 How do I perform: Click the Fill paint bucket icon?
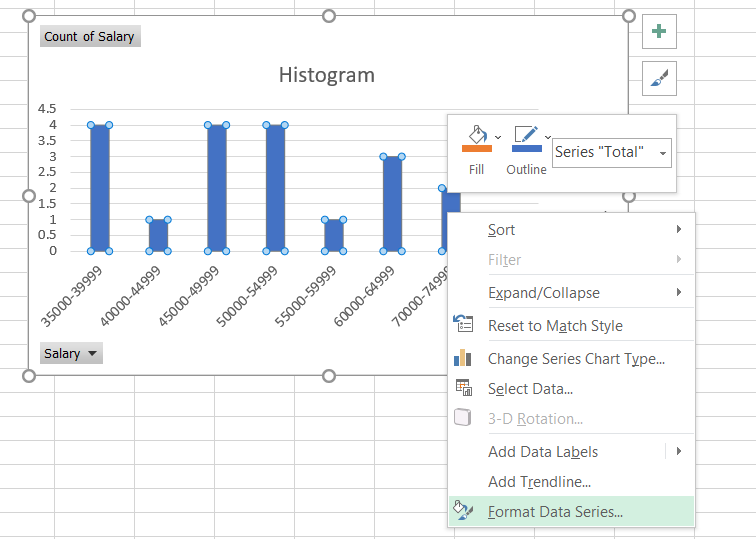pyautogui.click(x=476, y=138)
